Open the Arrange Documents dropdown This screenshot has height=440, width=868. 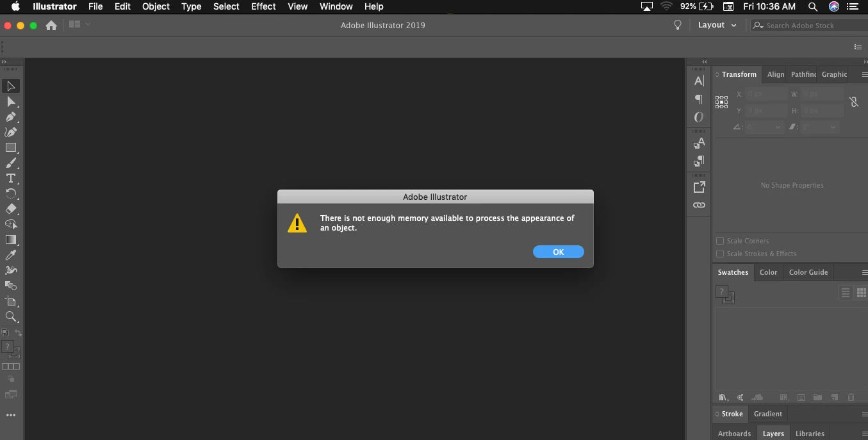click(79, 24)
